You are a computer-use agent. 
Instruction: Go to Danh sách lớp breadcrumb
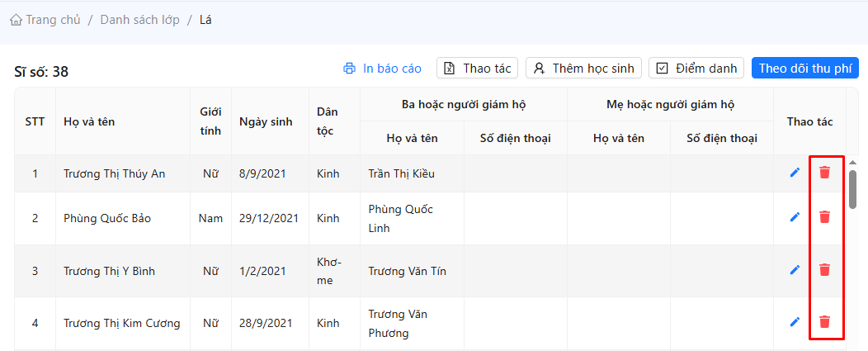tap(138, 20)
